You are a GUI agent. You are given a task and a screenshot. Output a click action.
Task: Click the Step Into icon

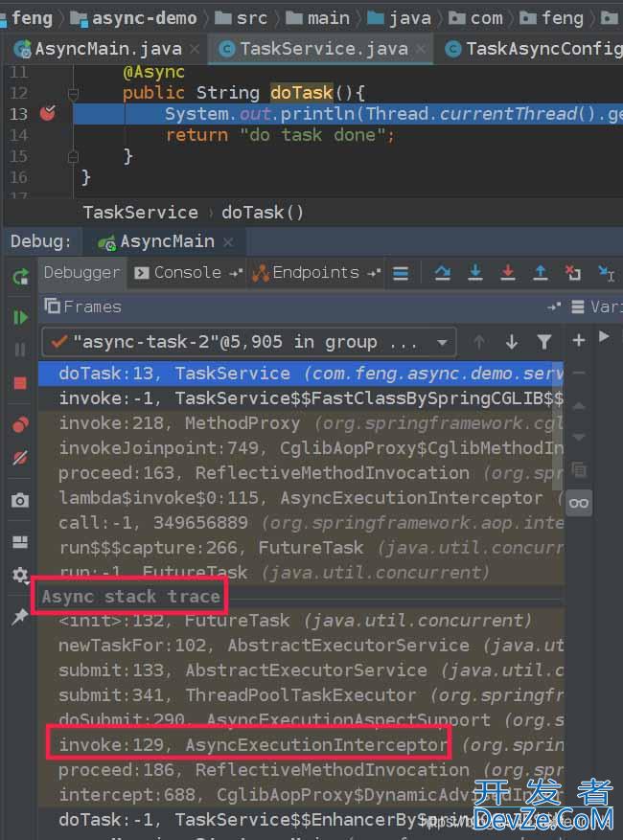point(475,273)
